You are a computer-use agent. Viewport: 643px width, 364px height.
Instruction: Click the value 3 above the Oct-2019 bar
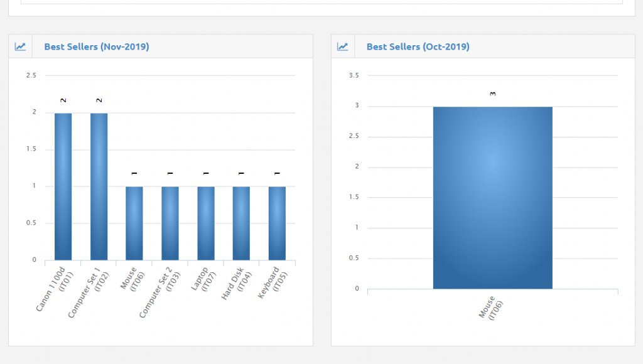(492, 94)
